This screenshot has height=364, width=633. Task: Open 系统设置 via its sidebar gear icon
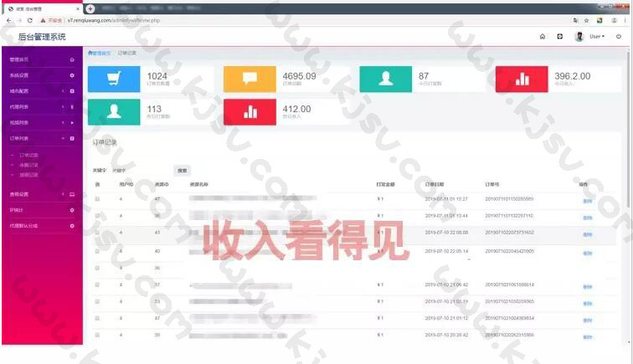(x=72, y=75)
